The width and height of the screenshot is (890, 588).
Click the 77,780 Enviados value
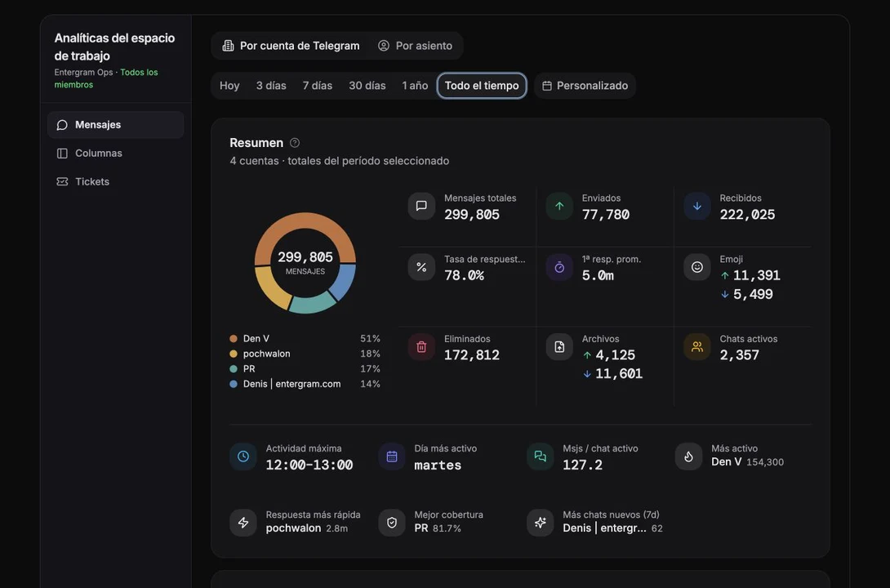[606, 215]
